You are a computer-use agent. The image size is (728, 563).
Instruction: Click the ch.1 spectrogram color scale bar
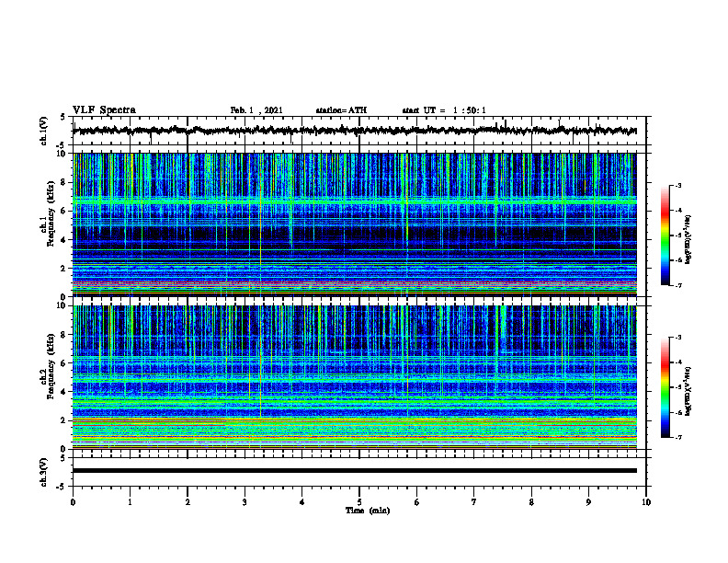click(665, 236)
